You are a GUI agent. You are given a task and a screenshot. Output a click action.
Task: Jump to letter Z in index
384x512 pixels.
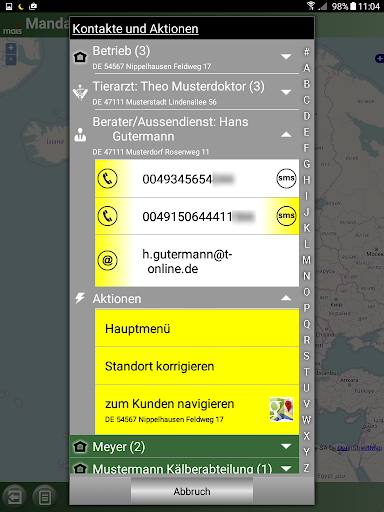click(x=306, y=468)
